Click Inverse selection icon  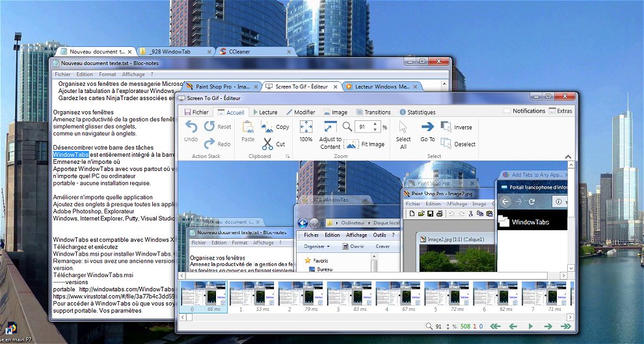446,127
